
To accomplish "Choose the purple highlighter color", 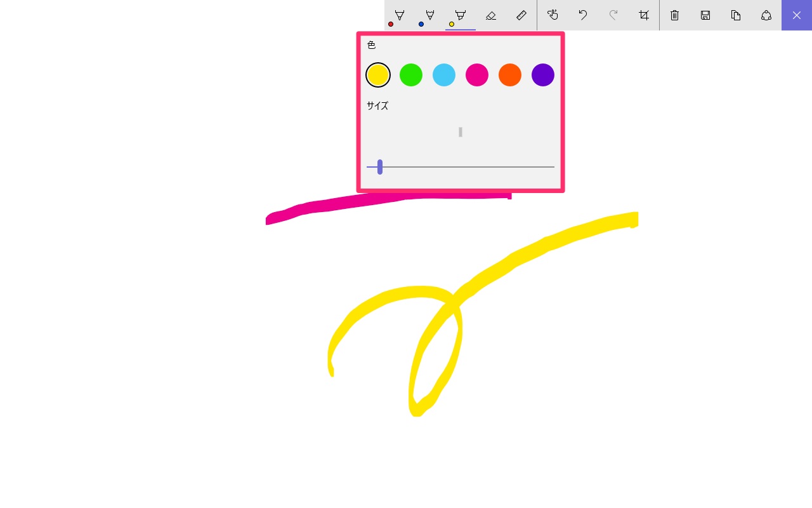I will [x=543, y=75].
